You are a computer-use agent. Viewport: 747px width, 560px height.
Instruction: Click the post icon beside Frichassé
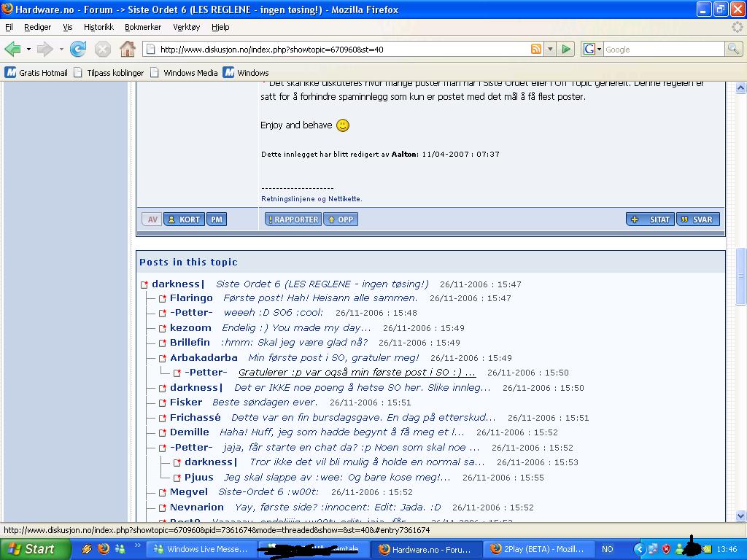click(x=163, y=418)
